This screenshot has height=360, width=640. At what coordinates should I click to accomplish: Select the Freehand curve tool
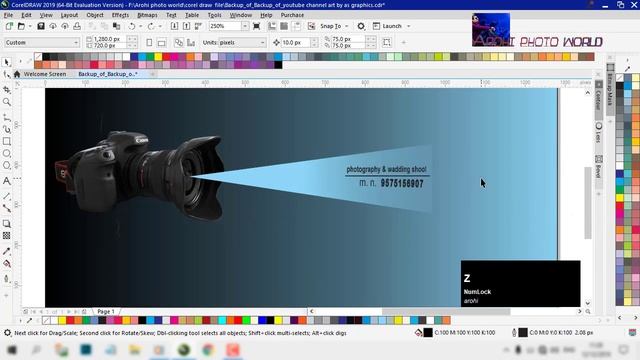tap(7, 118)
